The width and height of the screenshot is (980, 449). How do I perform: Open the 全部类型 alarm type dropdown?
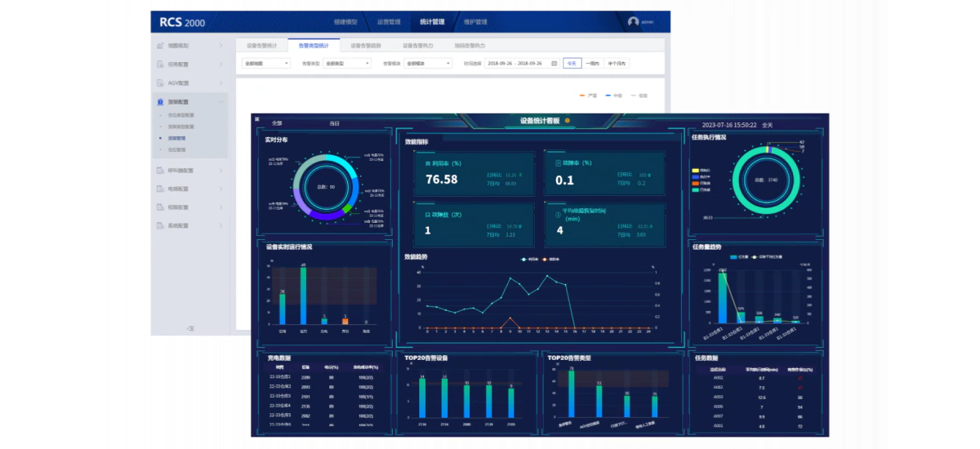347,63
